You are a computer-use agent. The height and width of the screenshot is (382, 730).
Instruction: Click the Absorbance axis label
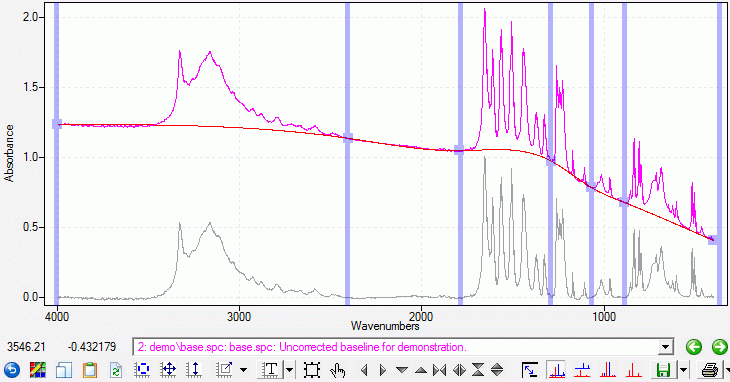pyautogui.click(x=9, y=153)
